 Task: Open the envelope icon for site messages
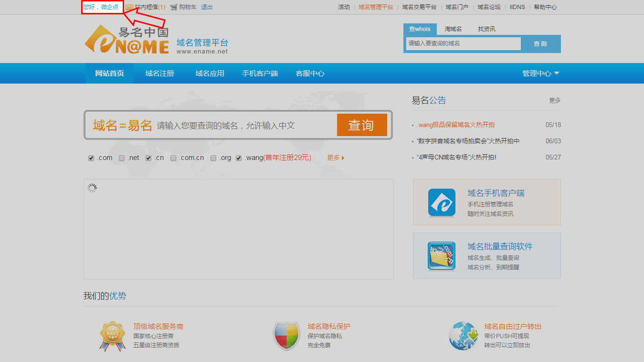[x=129, y=7]
